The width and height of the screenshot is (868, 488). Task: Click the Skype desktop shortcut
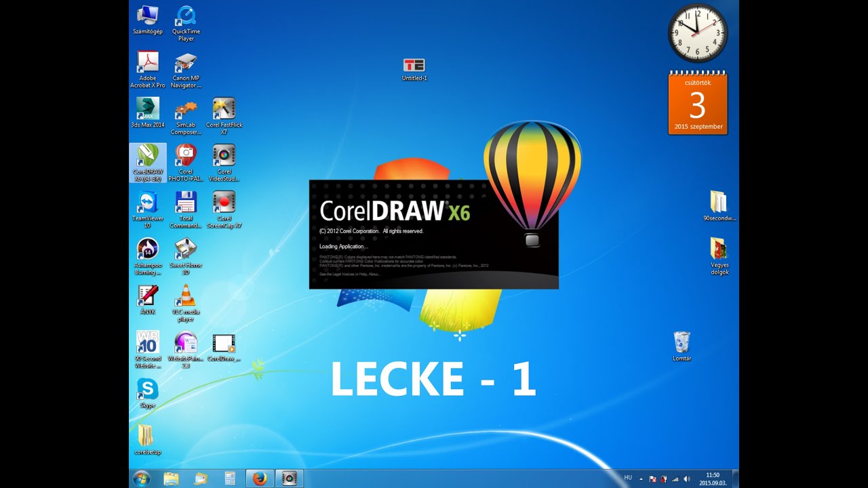tap(147, 390)
